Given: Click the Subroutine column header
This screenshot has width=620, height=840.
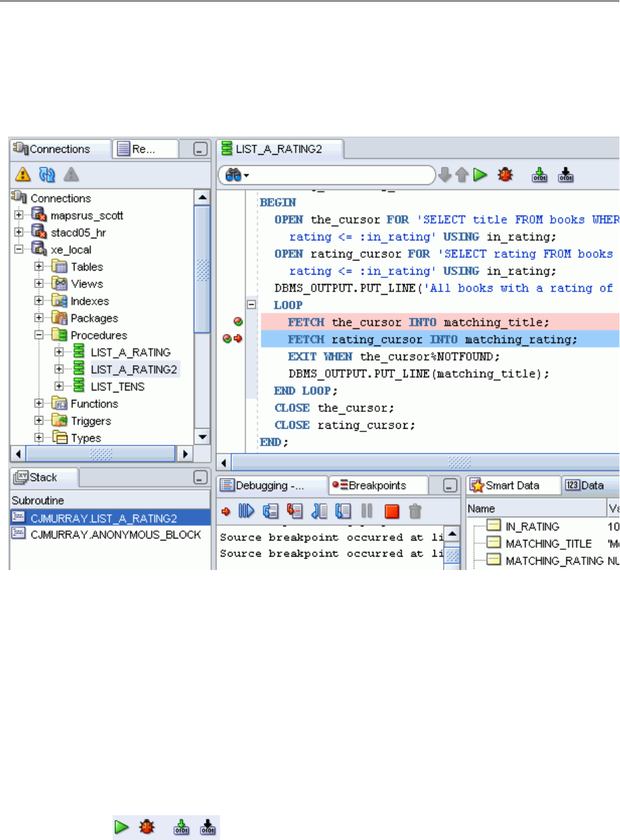Looking at the screenshot, I should point(111,500).
